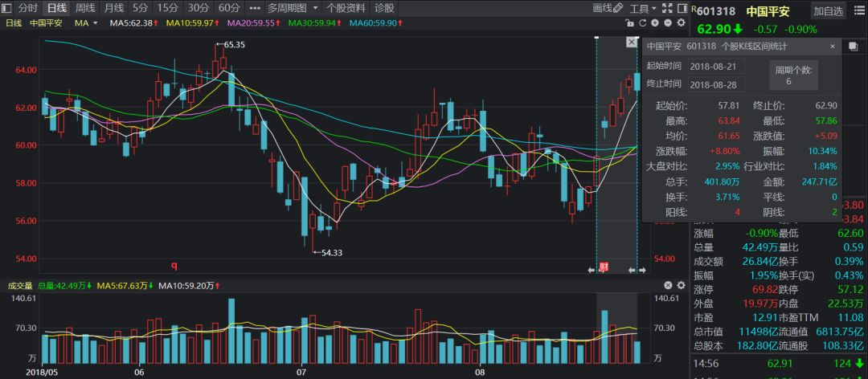868x379 pixels.
Task: Open the 多周期图 dropdown arrow
Action: [314, 8]
